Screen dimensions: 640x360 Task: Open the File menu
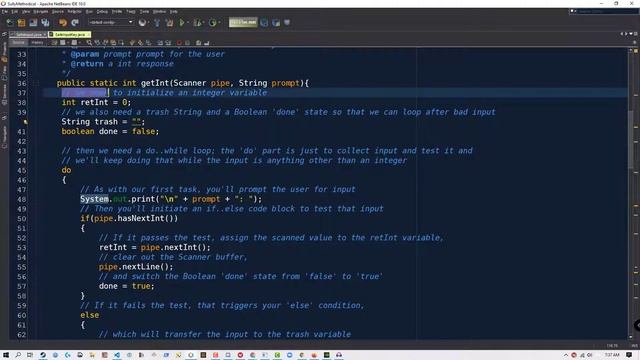coord(5,11)
